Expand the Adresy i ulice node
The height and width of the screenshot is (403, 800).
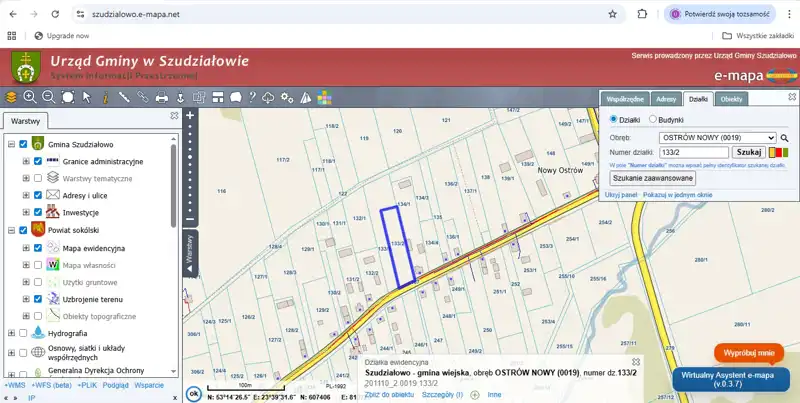[x=26, y=195]
